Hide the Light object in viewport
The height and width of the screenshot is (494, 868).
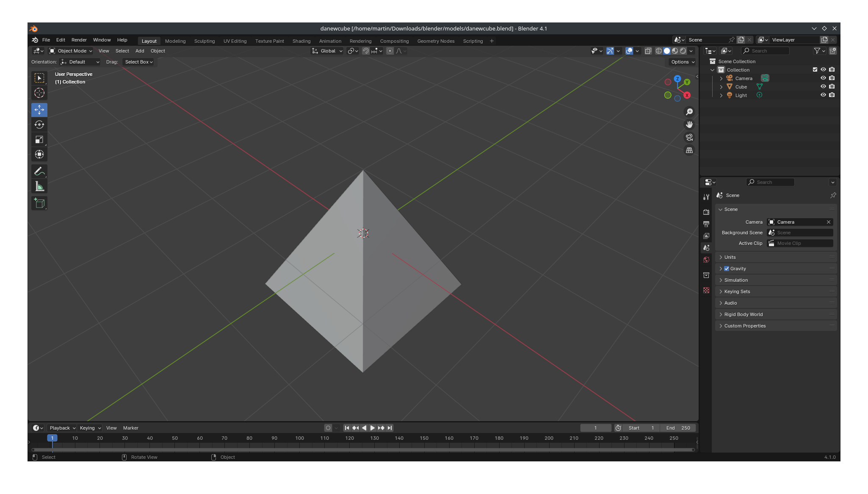tap(823, 95)
